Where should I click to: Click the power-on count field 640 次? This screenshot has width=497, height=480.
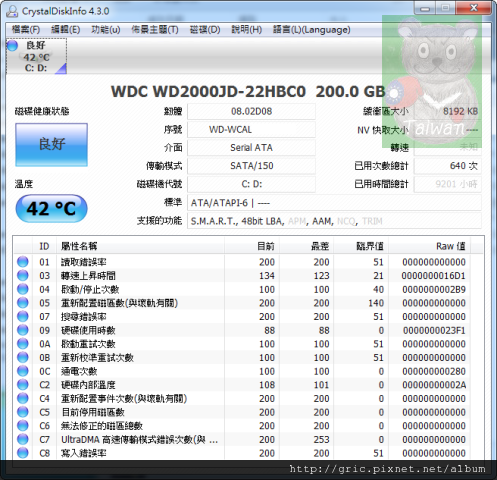click(x=448, y=166)
